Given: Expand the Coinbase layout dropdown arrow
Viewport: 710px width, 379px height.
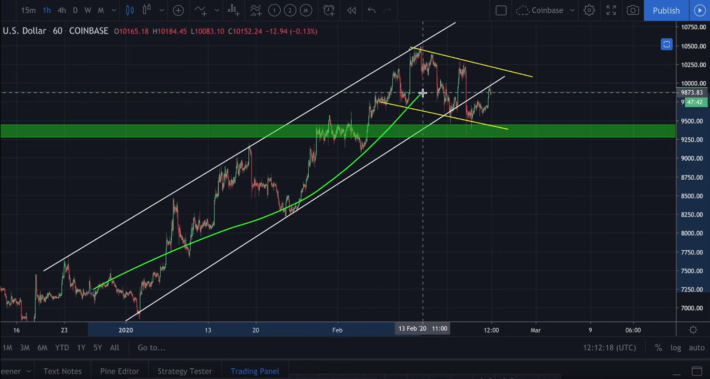Looking at the screenshot, I should pos(572,10).
